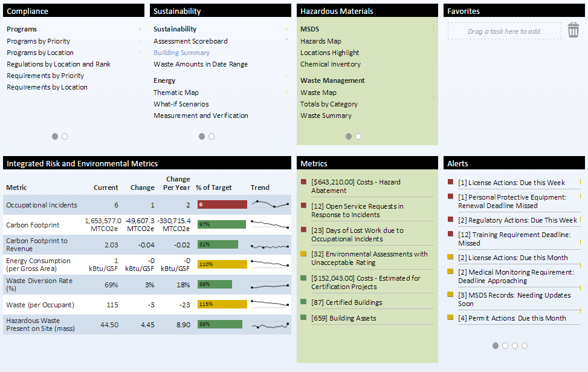The height and width of the screenshot is (372, 588).
Task: Click the trend sparkline for Occupational Incidents
Action: [x=270, y=204]
